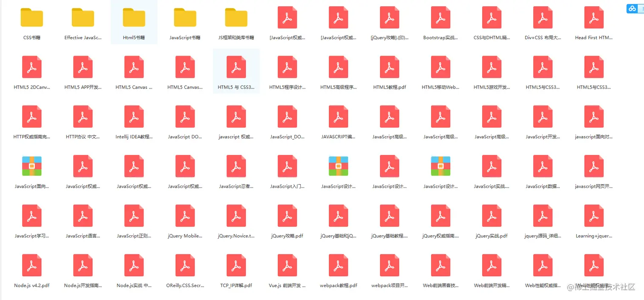
Task: Click the javascript面向对... PDF icon
Action: tap(594, 117)
